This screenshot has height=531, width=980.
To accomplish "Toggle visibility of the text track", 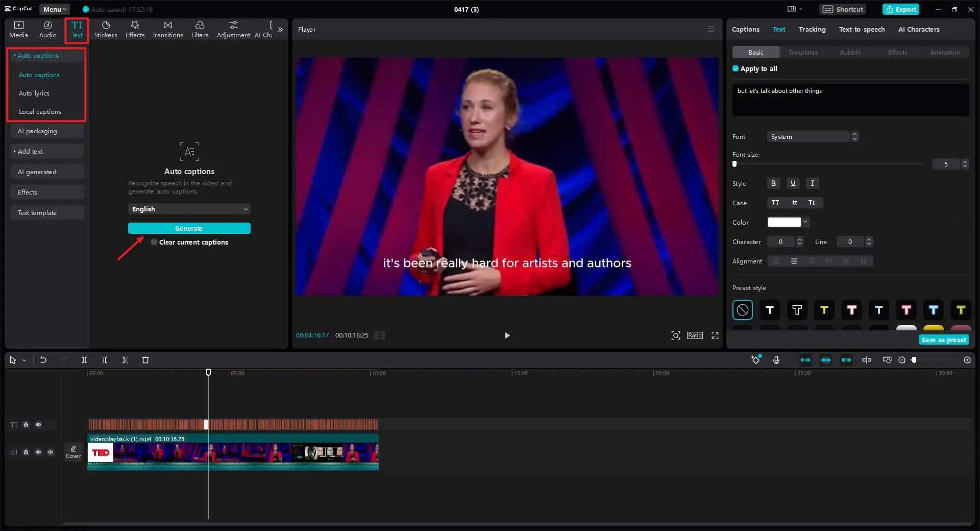I will (x=38, y=425).
